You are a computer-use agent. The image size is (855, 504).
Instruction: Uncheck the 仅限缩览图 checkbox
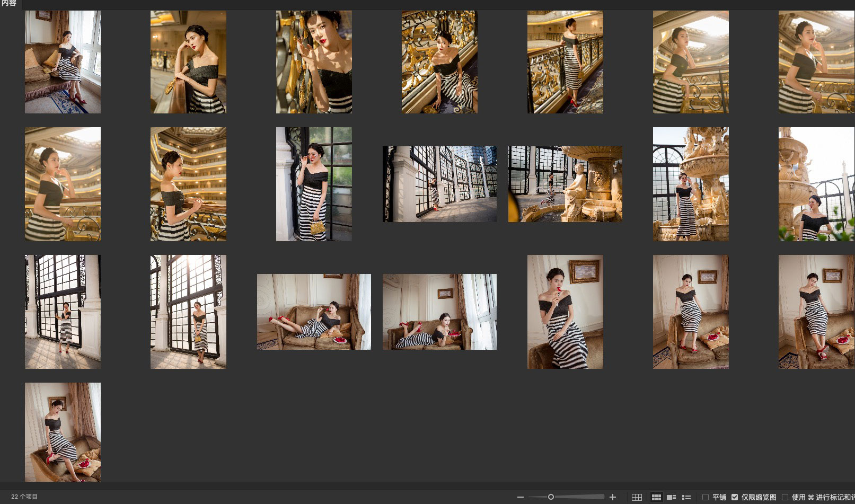(x=735, y=497)
